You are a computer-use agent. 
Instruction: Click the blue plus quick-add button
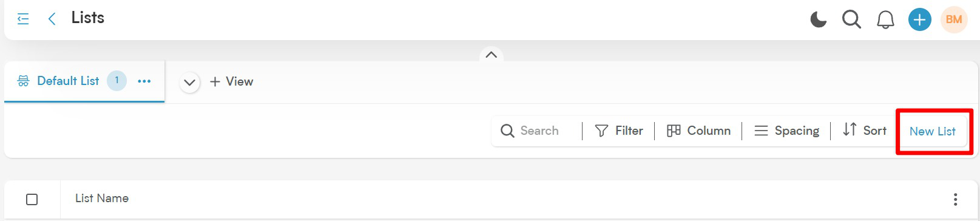pyautogui.click(x=920, y=19)
